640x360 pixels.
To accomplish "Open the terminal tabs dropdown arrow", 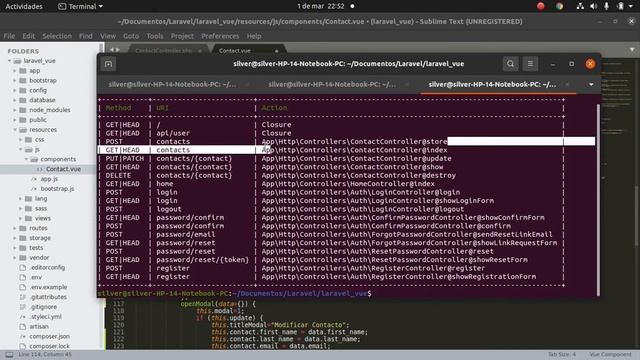I will point(591,84).
